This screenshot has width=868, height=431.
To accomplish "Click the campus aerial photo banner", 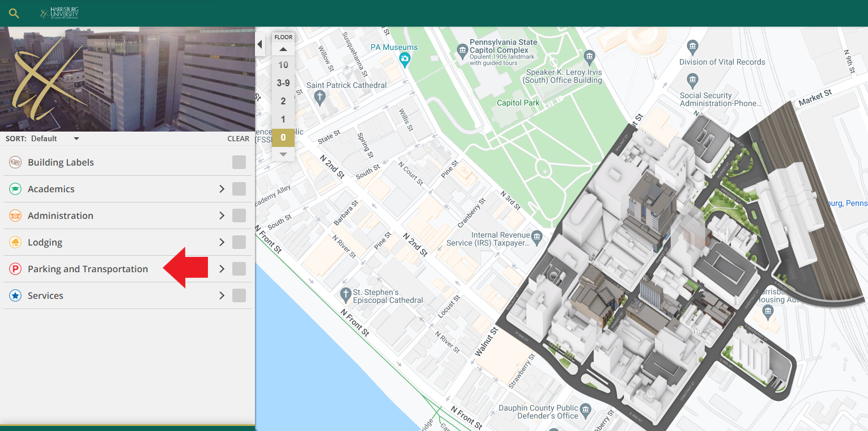I will 127,79.
